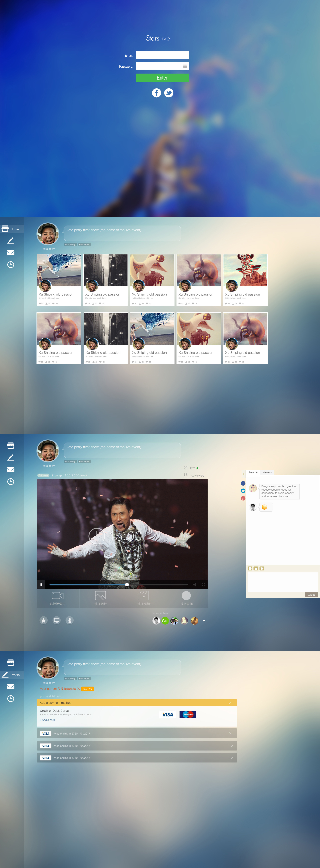Click the 'your current 代币 Balance: 20' text
Image resolution: width=320 pixels, height=868 pixels.
pyautogui.click(x=60, y=689)
